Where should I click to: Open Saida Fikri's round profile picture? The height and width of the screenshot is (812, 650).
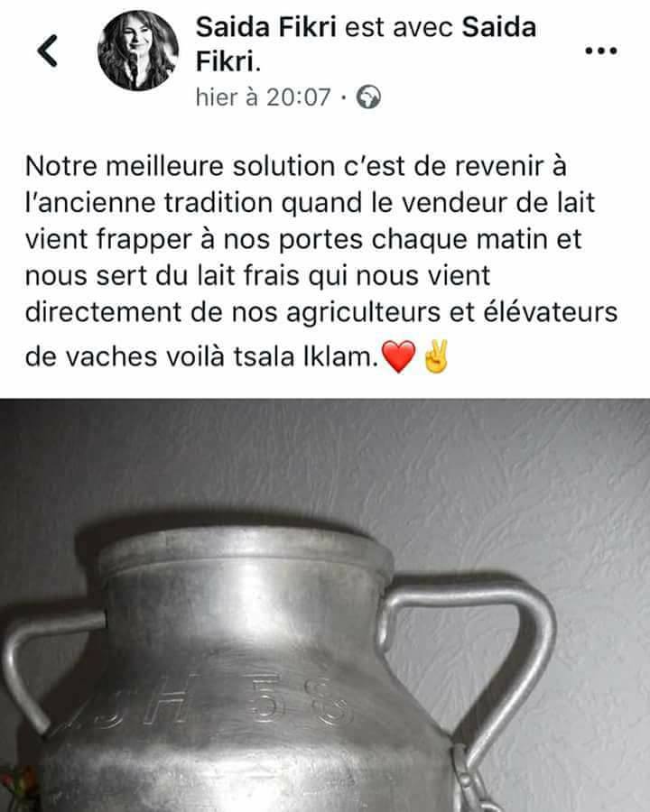pos(138,51)
